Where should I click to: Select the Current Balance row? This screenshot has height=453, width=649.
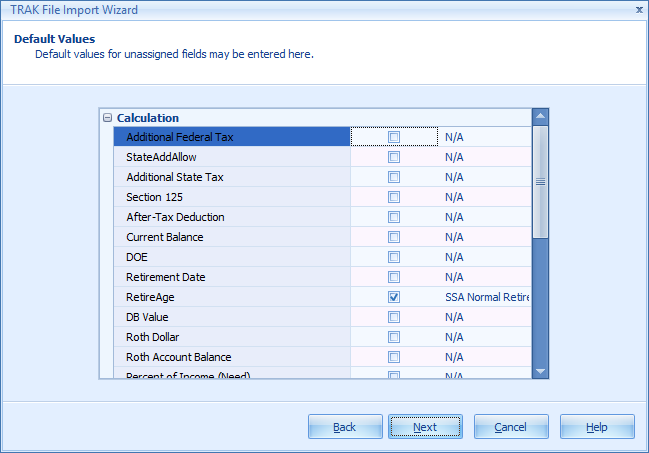[x=231, y=237]
